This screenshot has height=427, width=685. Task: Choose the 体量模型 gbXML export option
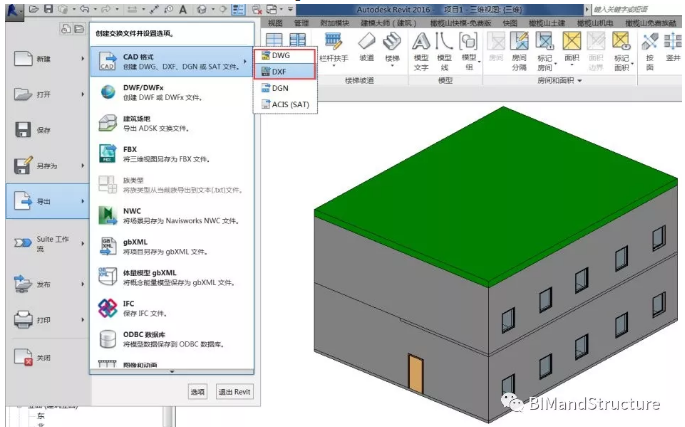pos(171,278)
